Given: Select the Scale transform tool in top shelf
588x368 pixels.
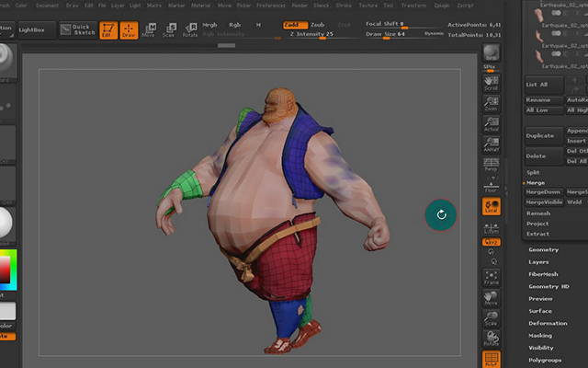Looking at the screenshot, I should point(169,30).
